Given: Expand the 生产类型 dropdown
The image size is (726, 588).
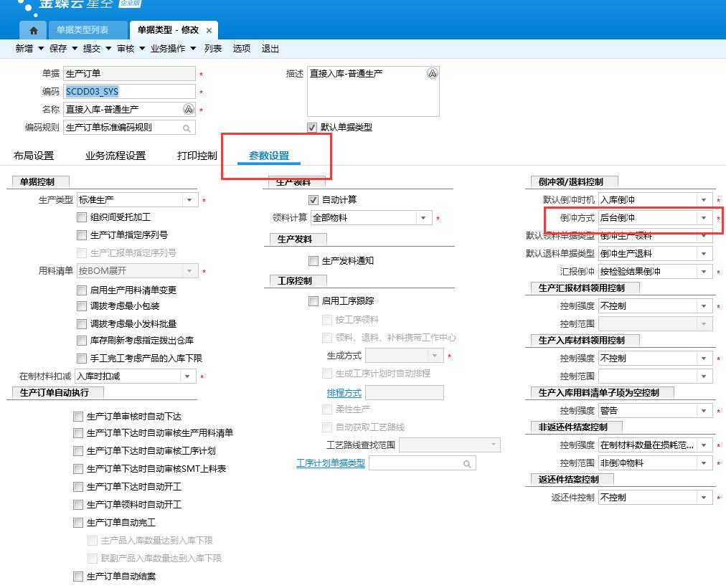Looking at the screenshot, I should [x=189, y=201].
